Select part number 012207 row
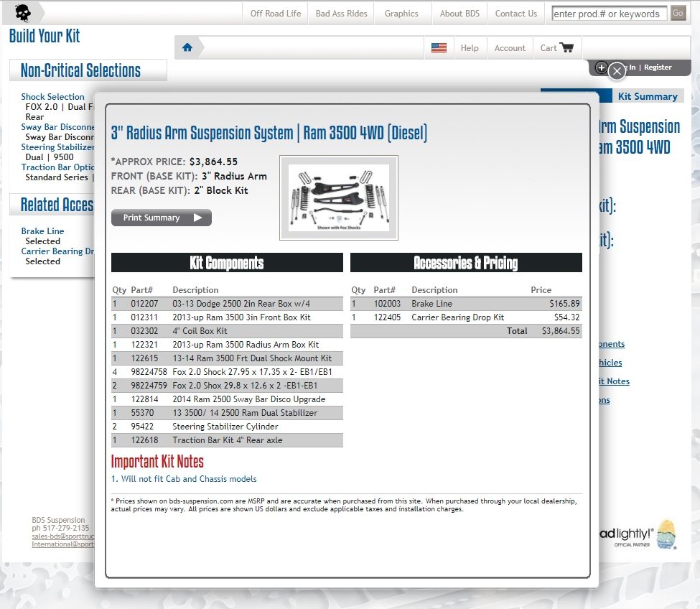The image size is (700, 609). (227, 304)
